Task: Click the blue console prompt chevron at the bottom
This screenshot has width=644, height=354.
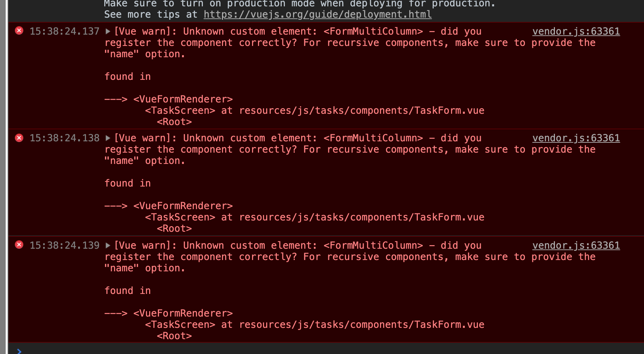Action: 19,350
